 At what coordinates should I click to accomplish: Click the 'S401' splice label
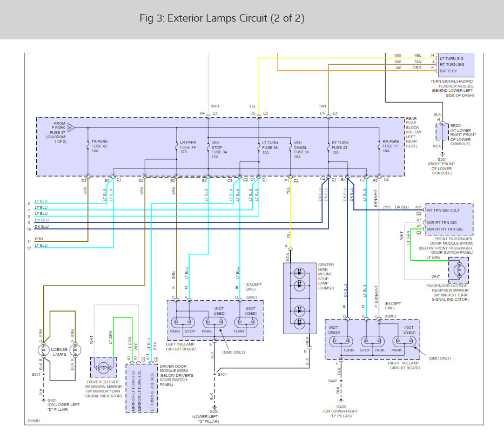coord(222,375)
